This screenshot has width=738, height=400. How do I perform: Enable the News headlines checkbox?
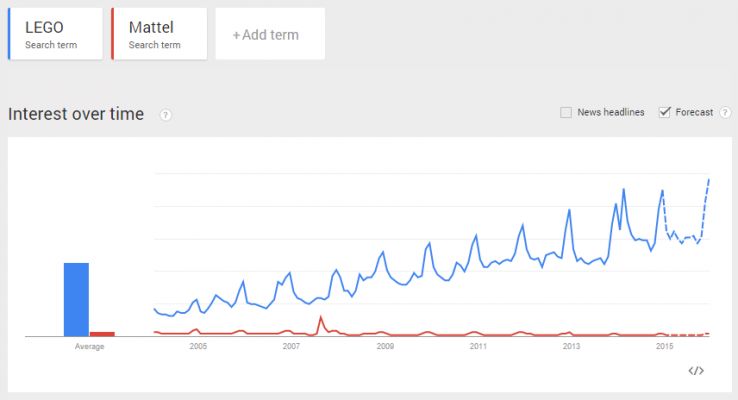click(x=566, y=112)
